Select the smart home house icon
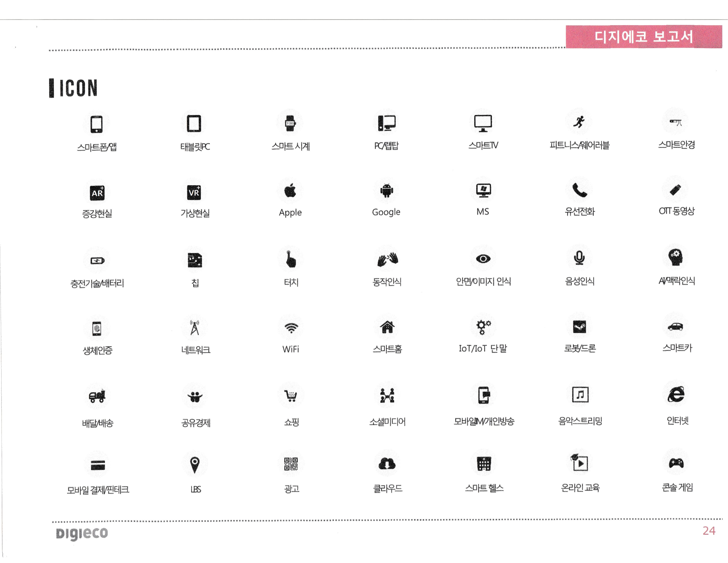 point(387,327)
